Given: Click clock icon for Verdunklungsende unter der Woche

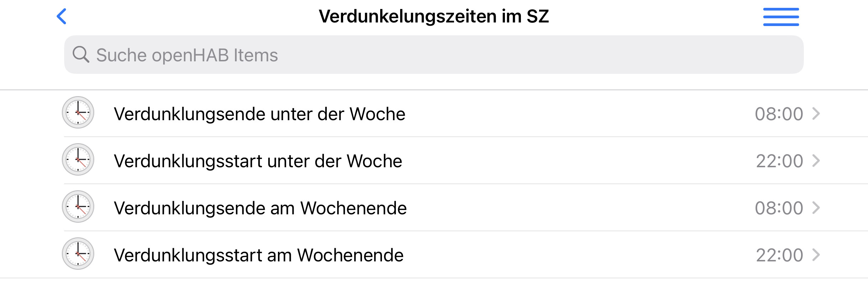Looking at the screenshot, I should (78, 112).
